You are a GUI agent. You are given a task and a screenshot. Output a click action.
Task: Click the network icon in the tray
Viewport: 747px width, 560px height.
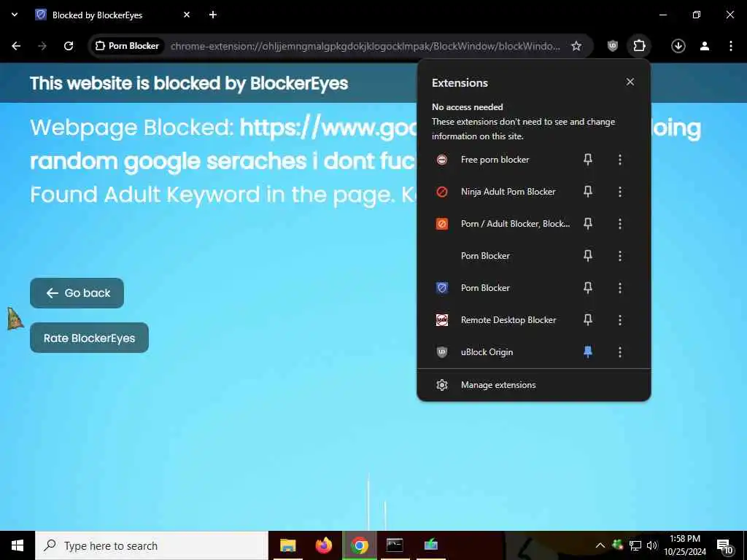(635, 545)
